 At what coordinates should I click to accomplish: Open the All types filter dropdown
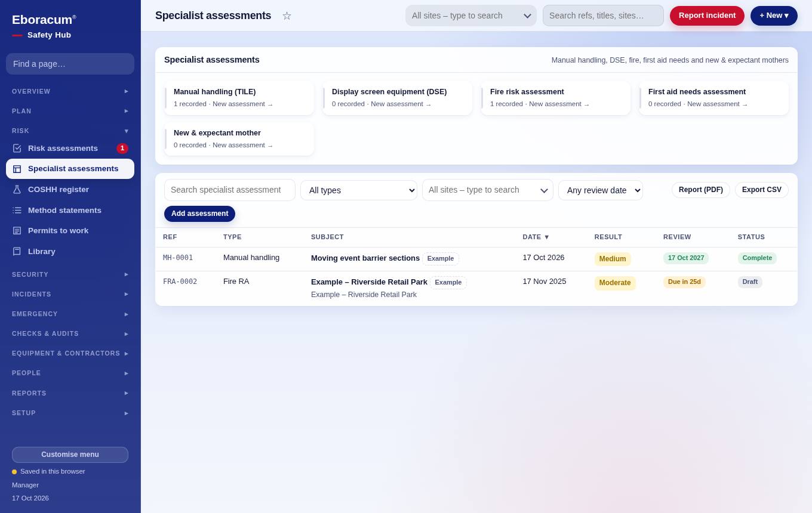click(359, 190)
